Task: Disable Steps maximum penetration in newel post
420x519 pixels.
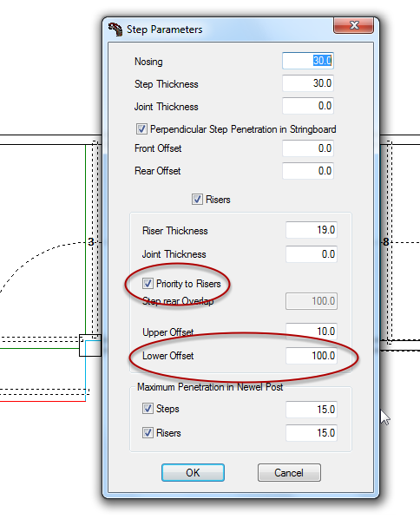Action: point(148,409)
